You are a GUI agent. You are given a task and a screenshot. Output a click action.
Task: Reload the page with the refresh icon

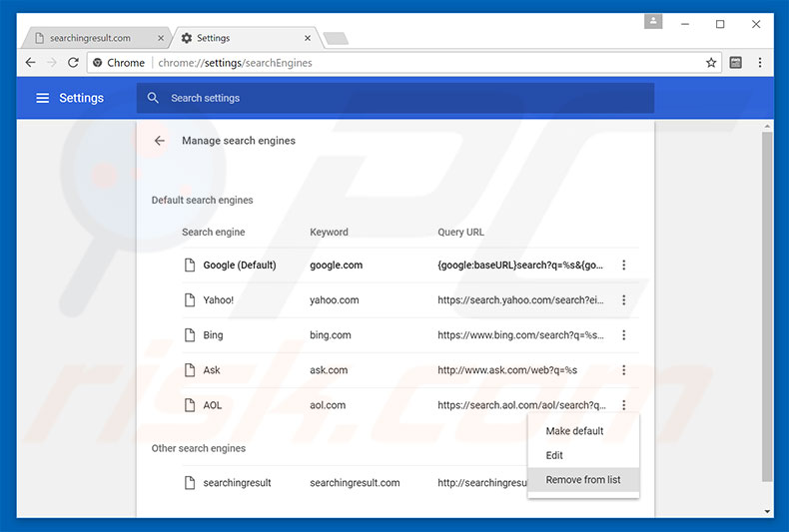[73, 62]
